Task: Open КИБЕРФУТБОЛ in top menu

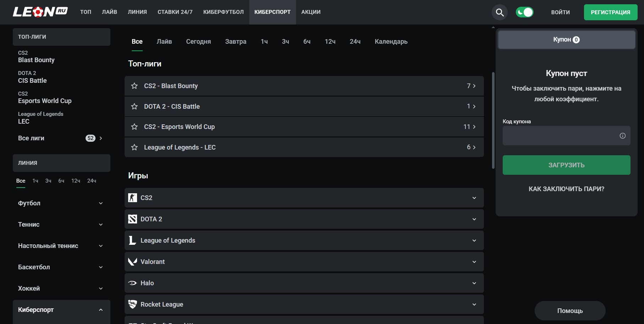Action: point(223,12)
